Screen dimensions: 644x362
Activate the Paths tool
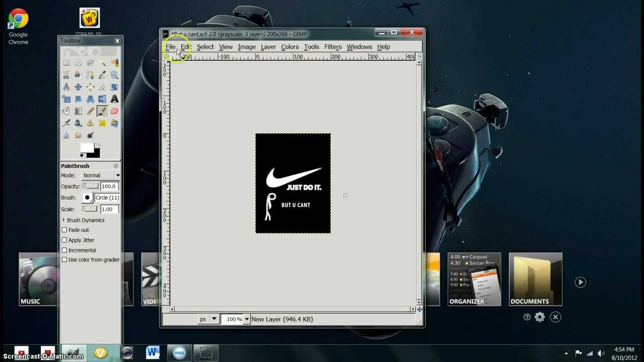pos(90,75)
